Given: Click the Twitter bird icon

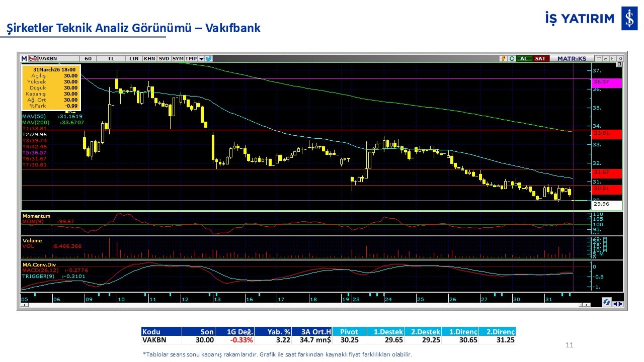Looking at the screenshot, I should point(208,58).
